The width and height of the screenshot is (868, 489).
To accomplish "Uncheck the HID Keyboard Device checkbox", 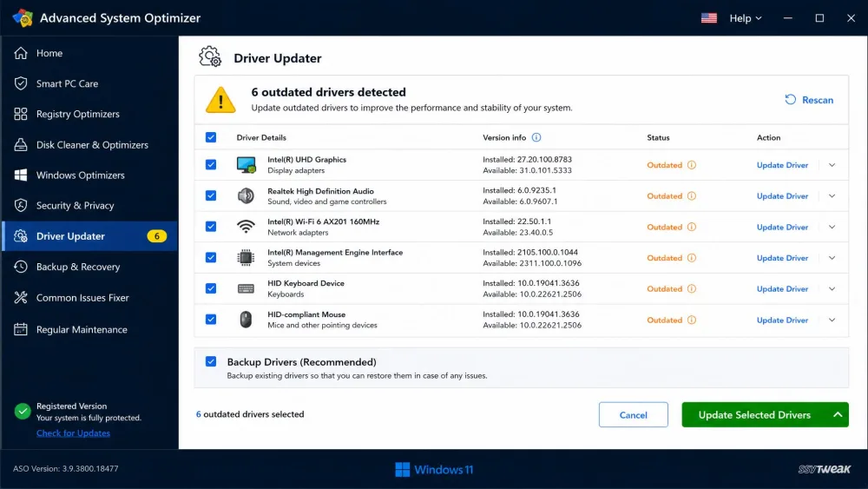I will [x=211, y=288].
